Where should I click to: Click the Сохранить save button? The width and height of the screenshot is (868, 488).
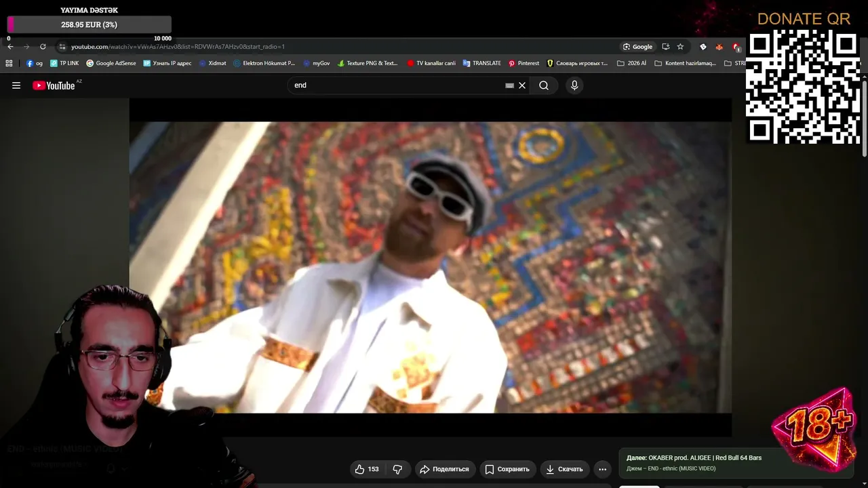click(x=507, y=469)
